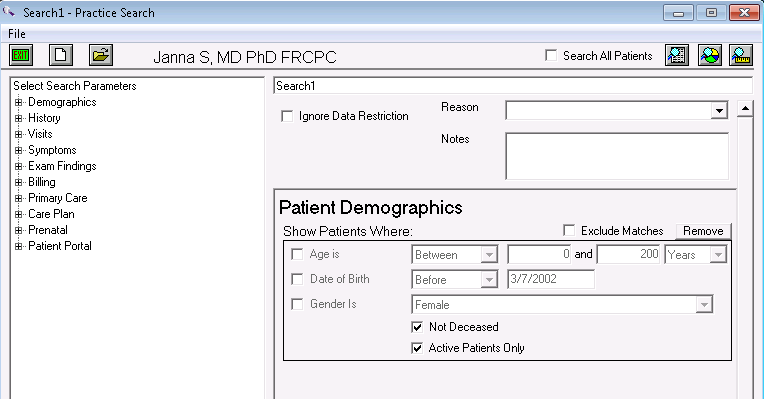Enable the Age is criterion checkbox
The width and height of the screenshot is (764, 399).
point(297,254)
